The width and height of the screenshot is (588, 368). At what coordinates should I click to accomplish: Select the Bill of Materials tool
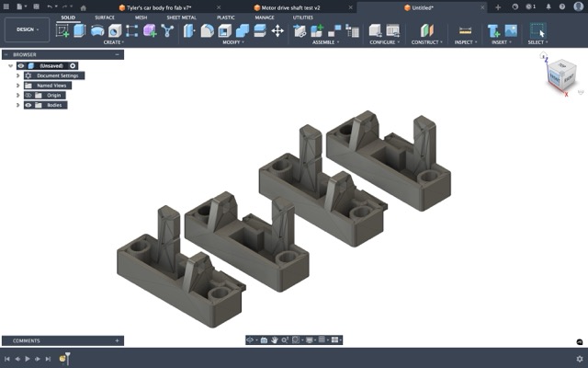coord(352,30)
